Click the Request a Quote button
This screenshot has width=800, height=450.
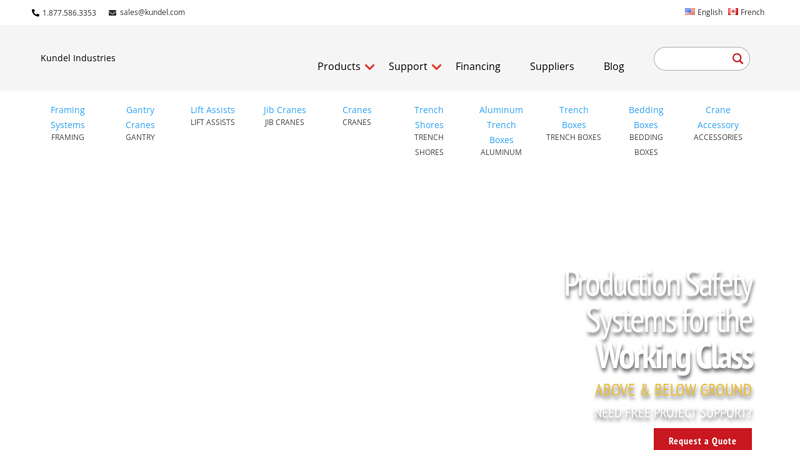tap(703, 439)
